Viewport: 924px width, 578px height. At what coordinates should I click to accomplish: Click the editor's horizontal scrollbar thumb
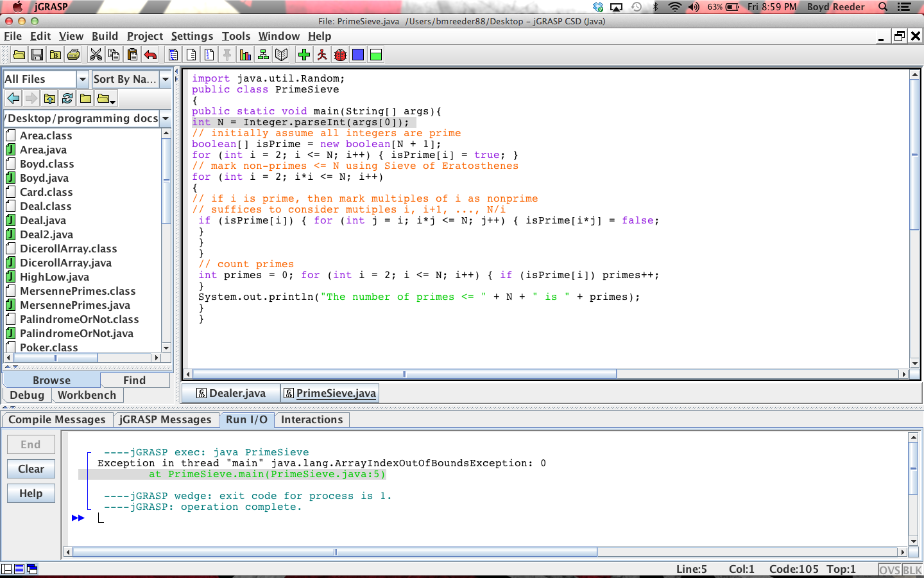[404, 374]
